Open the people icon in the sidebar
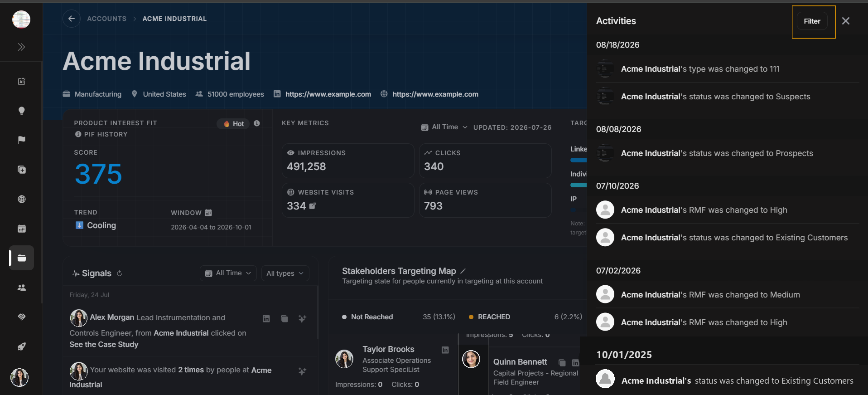 coord(21,288)
